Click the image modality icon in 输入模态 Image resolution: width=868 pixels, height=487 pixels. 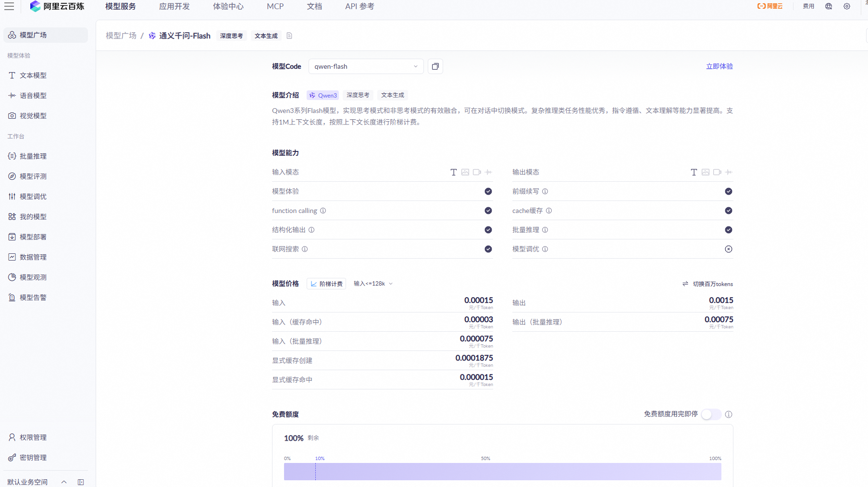tap(465, 172)
